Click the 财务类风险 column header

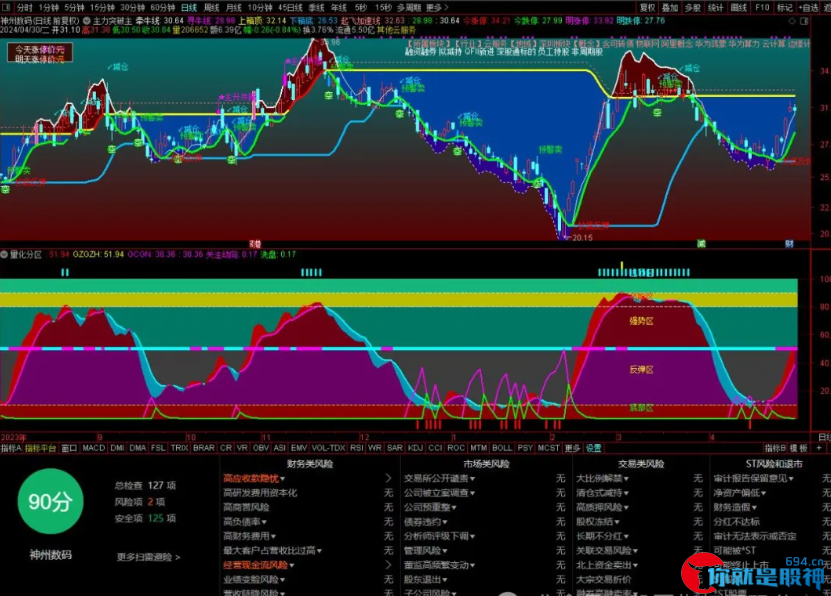310,464
